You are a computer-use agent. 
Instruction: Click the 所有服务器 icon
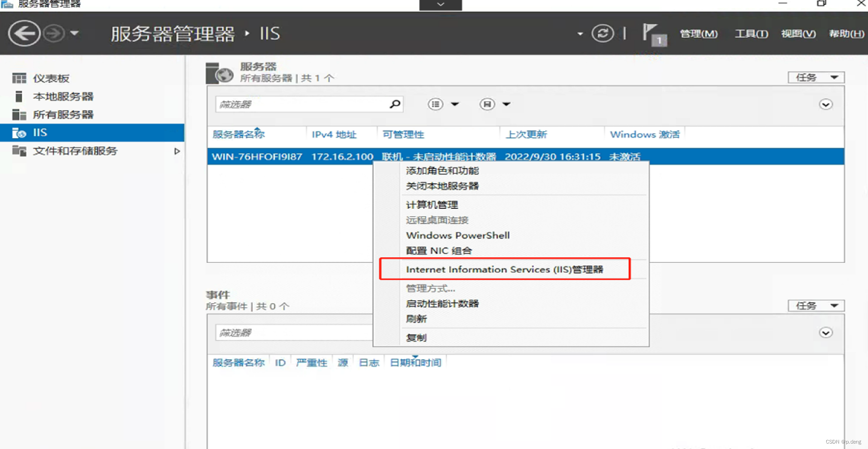pos(19,115)
